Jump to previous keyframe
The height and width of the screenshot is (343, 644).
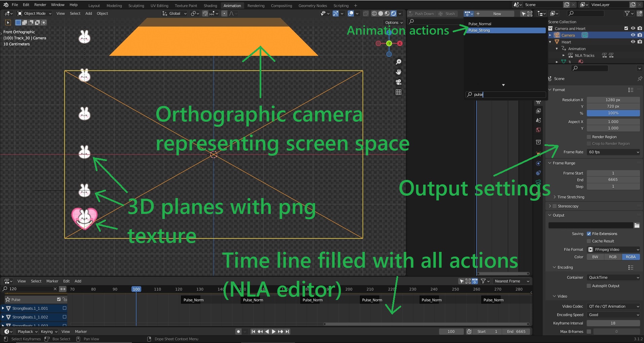[x=260, y=332]
